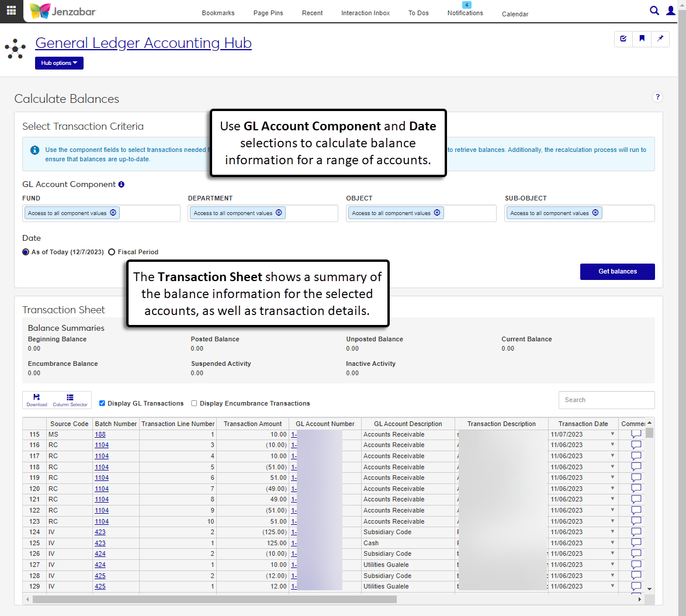Click the FUND component input field

tap(101, 213)
